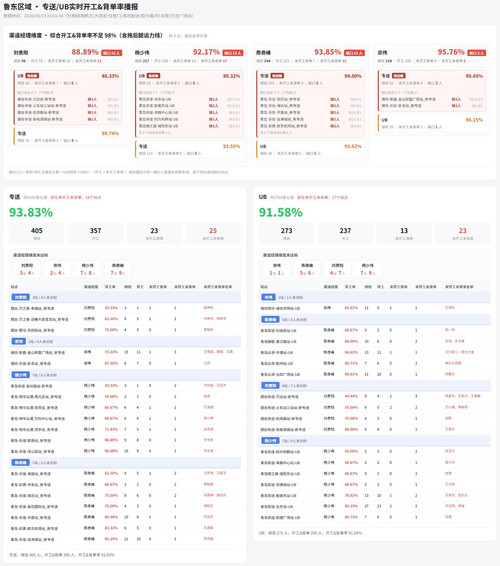Screen dimensions: 500x566
Task: Click the 81.82% row in UB table
Action: (375, 308)
